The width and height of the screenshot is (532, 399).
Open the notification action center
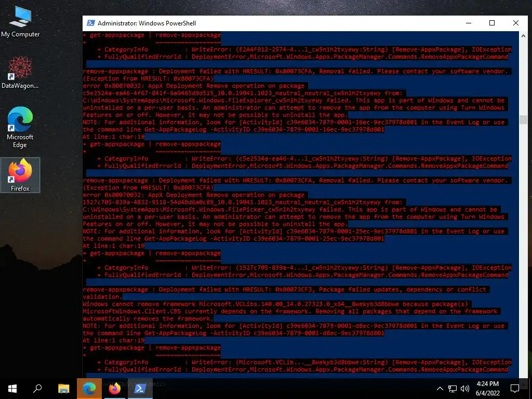click(x=515, y=389)
